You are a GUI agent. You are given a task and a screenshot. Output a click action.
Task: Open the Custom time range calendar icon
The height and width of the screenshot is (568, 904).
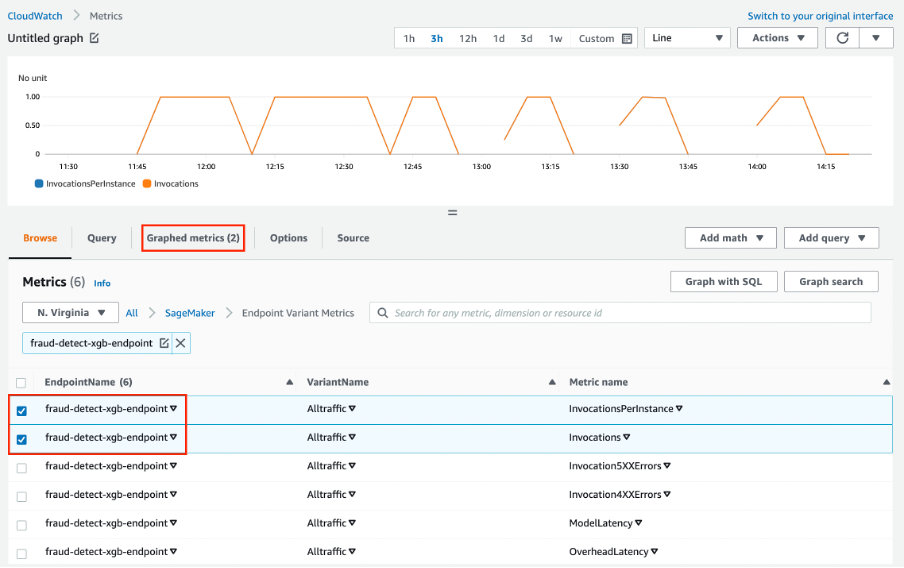click(627, 39)
